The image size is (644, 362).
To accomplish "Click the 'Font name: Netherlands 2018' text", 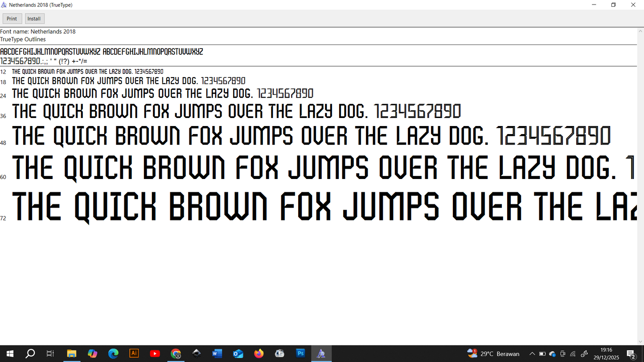I will [38, 32].
